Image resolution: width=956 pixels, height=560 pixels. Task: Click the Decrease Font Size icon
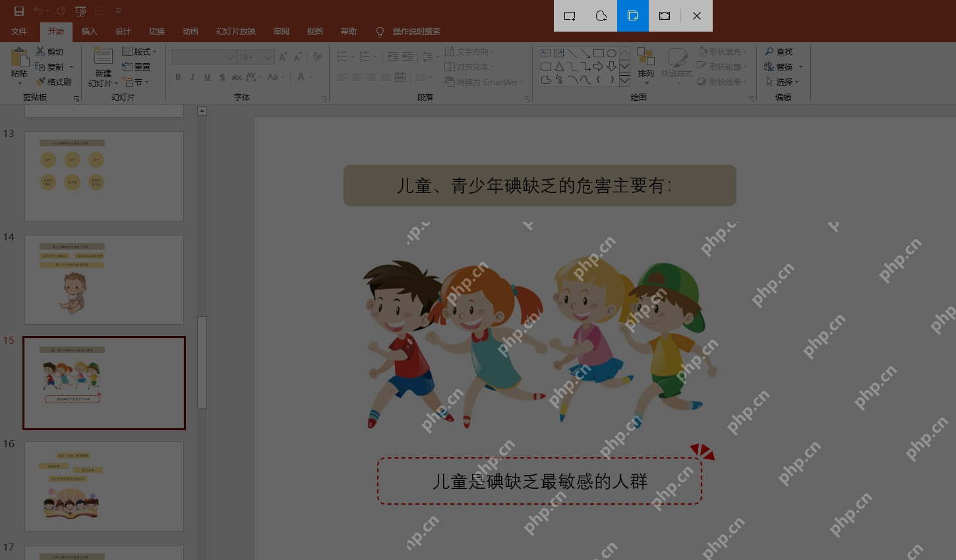[297, 57]
